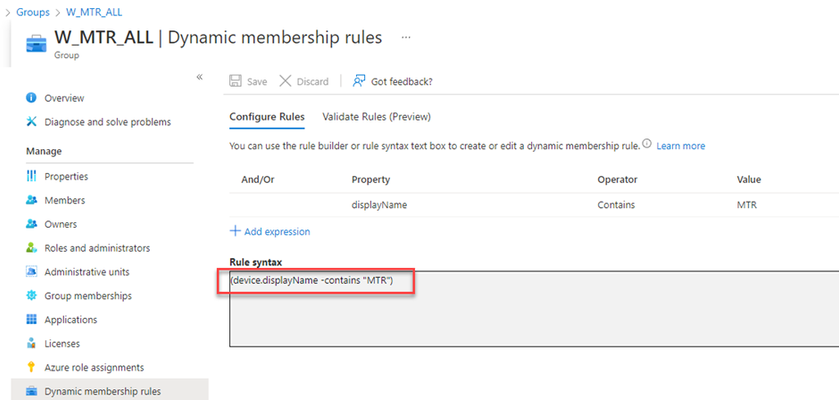Open the Overview menu item
The height and width of the screenshot is (400, 839).
pos(64,98)
